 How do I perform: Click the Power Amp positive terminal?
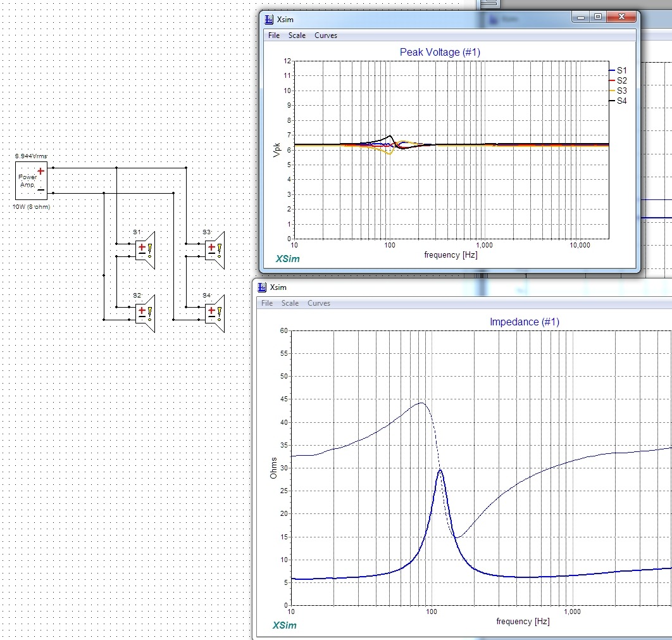coord(40,171)
